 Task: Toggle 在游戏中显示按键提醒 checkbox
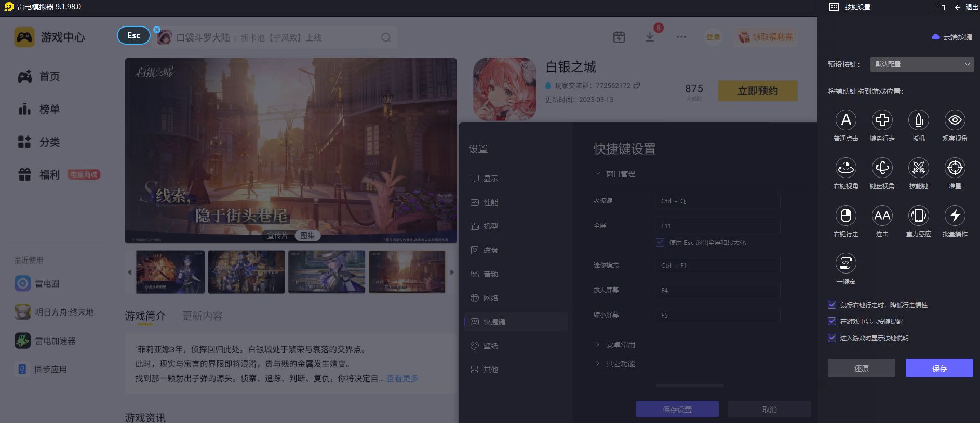point(832,321)
